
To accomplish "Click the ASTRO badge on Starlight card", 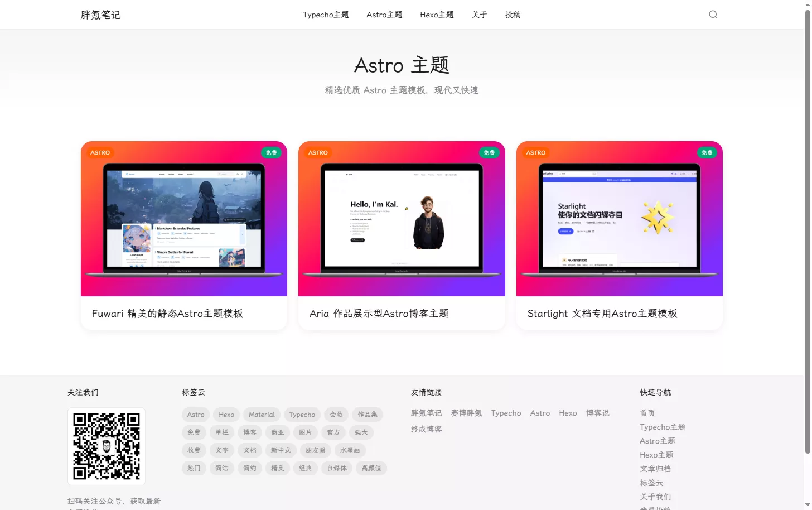I will 536,152.
